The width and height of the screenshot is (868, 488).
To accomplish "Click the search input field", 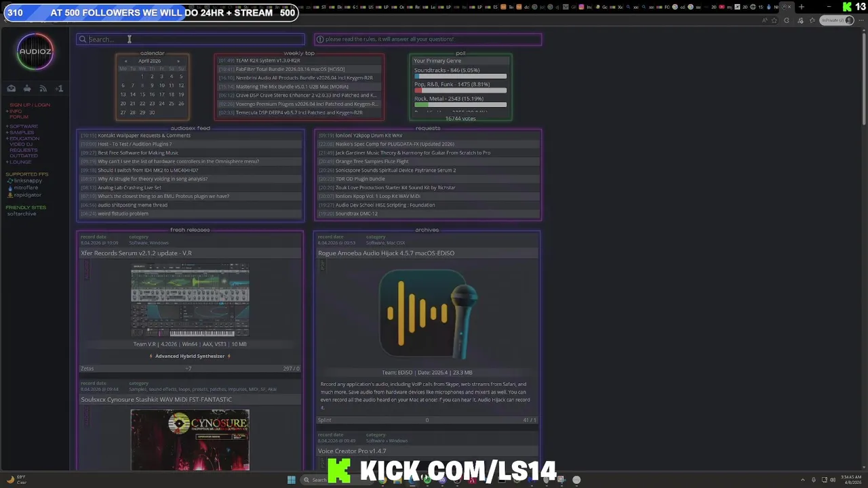I will (191, 39).
